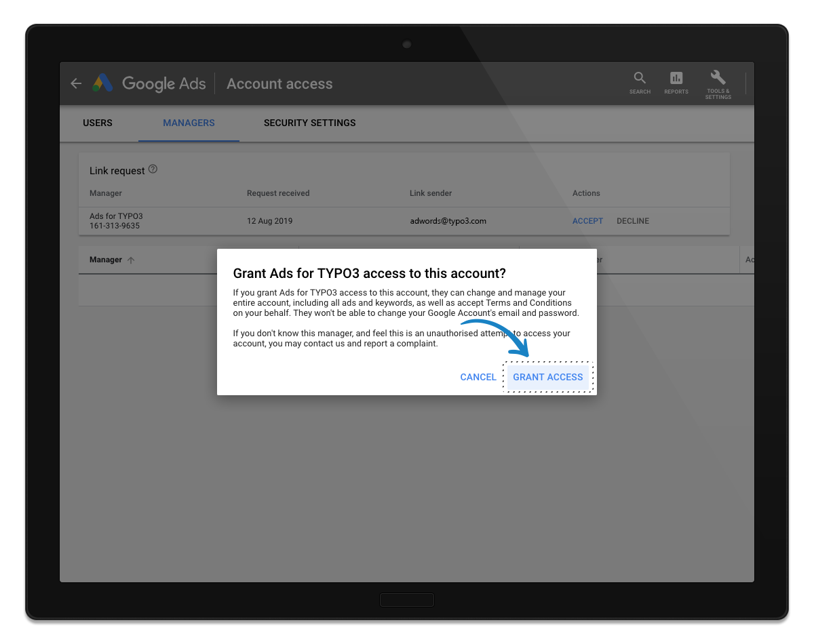Click the Google Ads triangle logo
Image resolution: width=814 pixels, height=644 pixels.
[102, 83]
